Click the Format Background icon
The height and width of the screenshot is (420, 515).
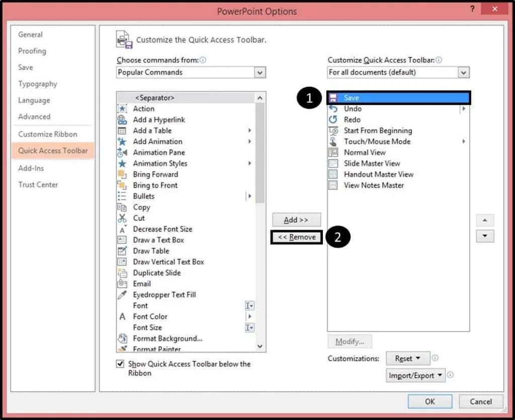pyautogui.click(x=122, y=338)
